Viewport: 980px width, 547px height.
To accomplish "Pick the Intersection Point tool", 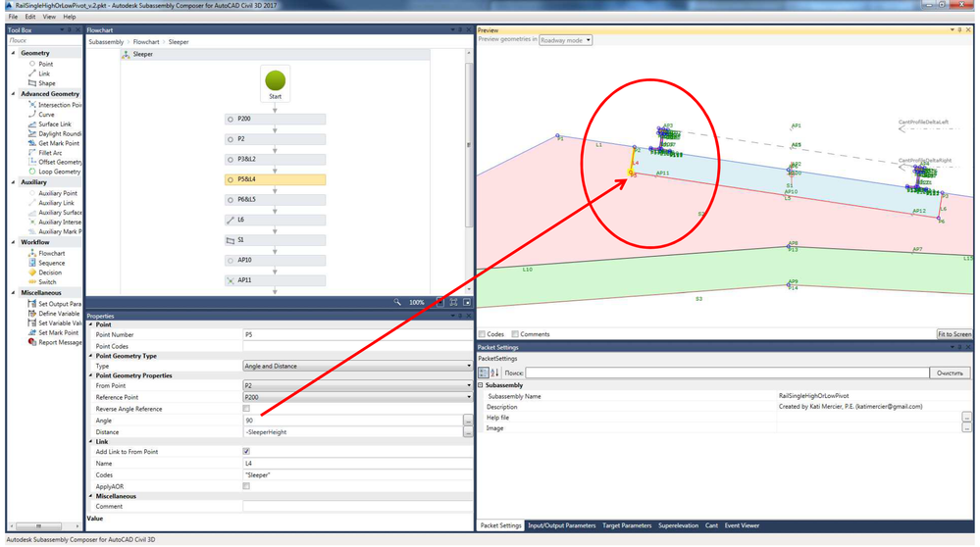I will [x=54, y=105].
